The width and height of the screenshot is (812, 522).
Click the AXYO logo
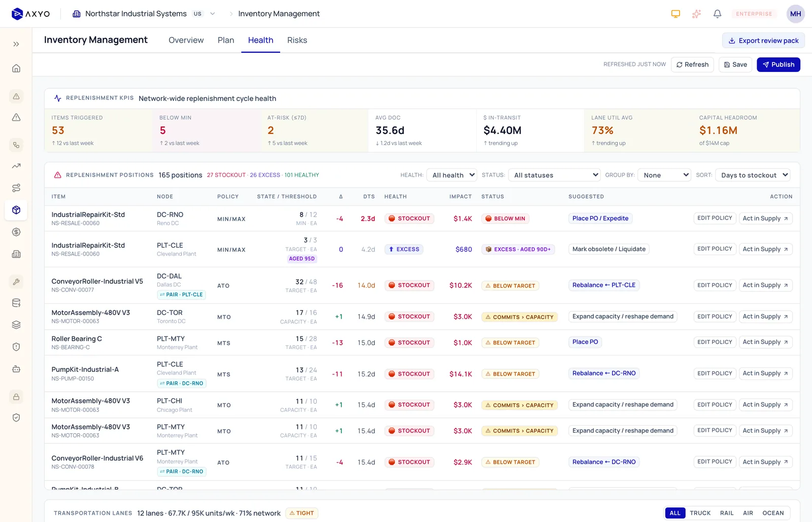[30, 14]
